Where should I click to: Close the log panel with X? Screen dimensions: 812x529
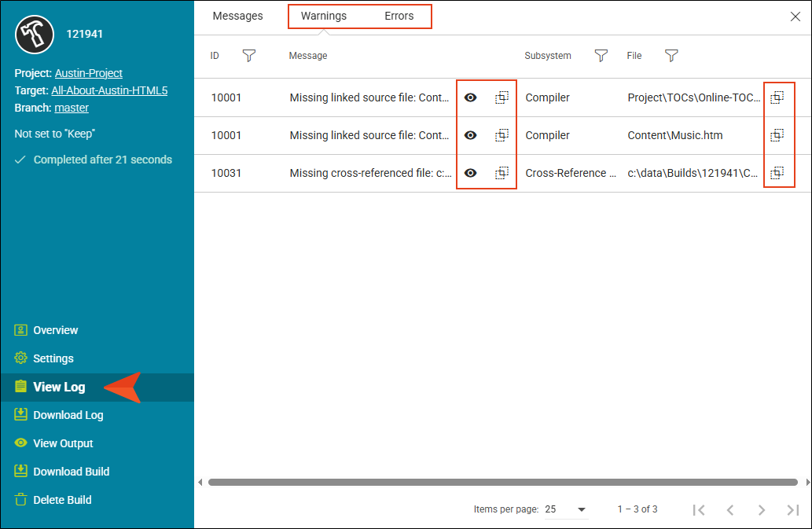pyautogui.click(x=795, y=17)
